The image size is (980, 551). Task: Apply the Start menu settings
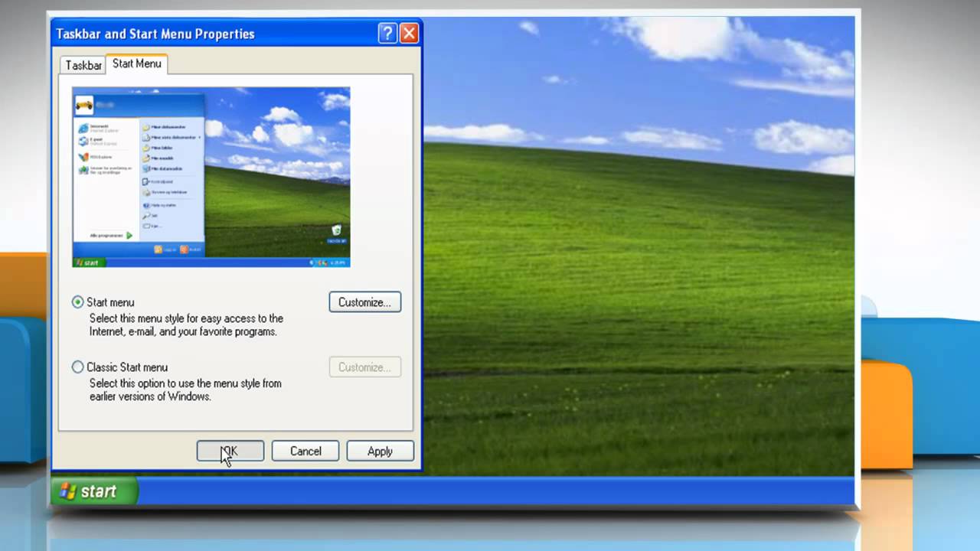(x=380, y=451)
